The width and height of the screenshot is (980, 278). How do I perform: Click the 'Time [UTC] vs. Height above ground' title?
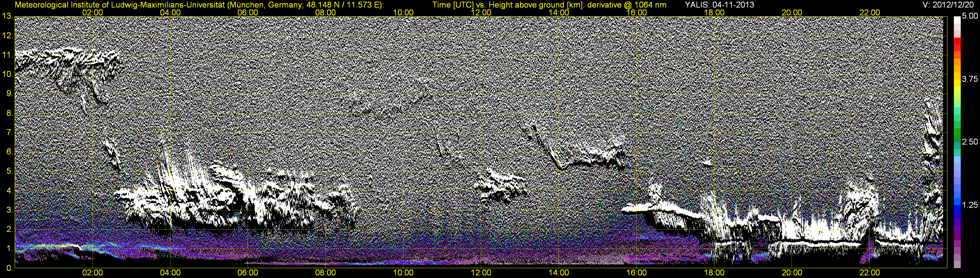click(549, 5)
